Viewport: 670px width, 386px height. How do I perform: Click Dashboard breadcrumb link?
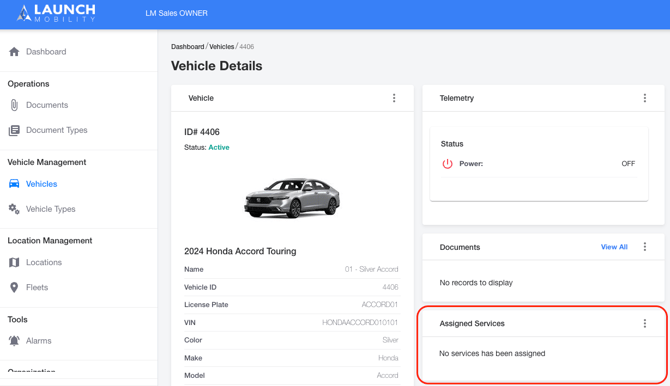[x=188, y=47]
